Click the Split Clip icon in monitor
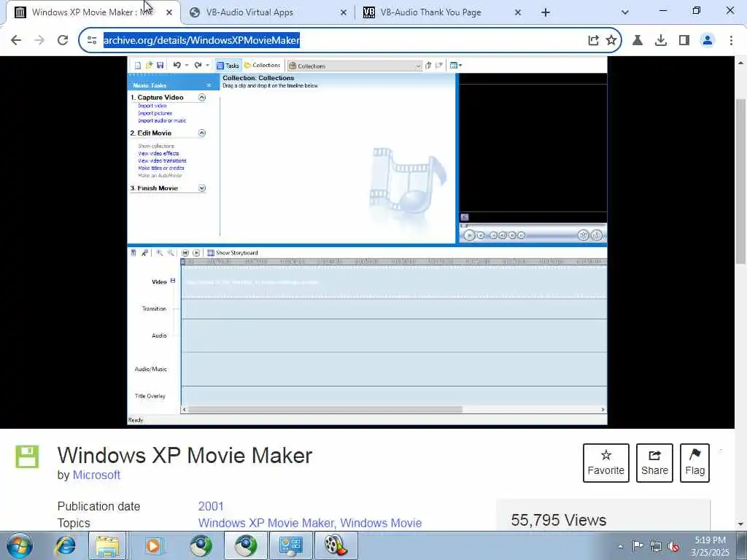The width and height of the screenshot is (747, 560). pyautogui.click(x=583, y=235)
